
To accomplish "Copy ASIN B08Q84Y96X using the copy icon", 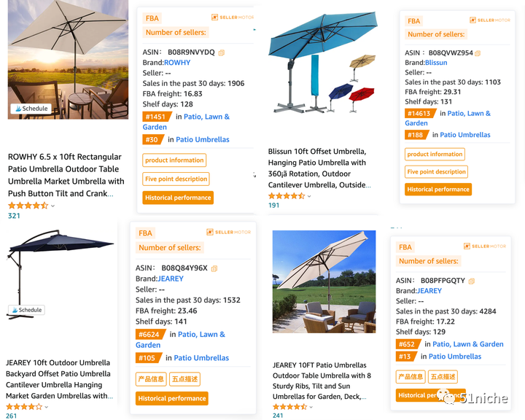I will point(214,268).
